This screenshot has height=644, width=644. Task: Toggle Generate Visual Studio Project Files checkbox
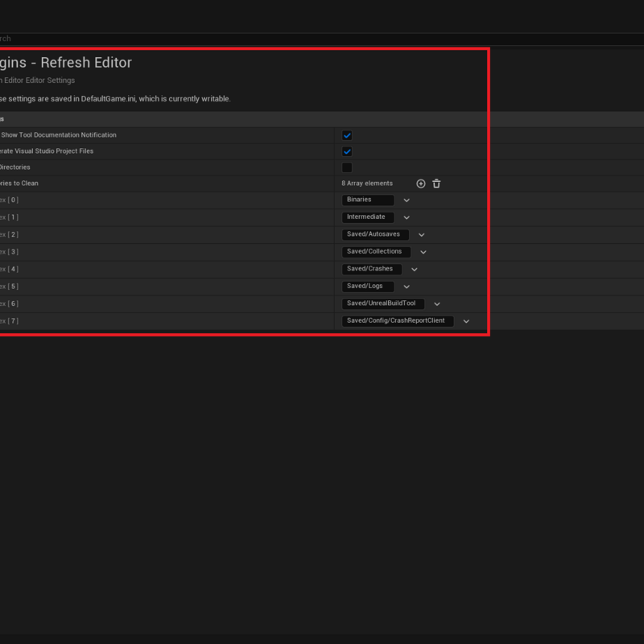pyautogui.click(x=347, y=151)
